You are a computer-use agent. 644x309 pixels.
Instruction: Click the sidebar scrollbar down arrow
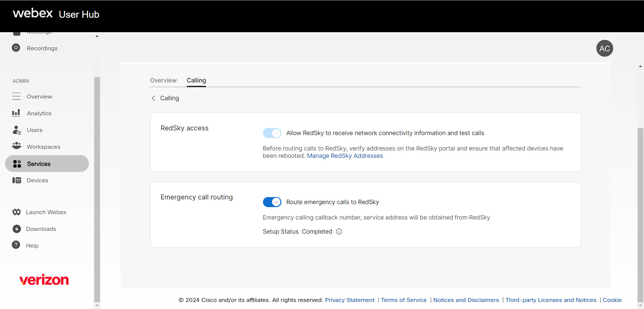(x=97, y=305)
